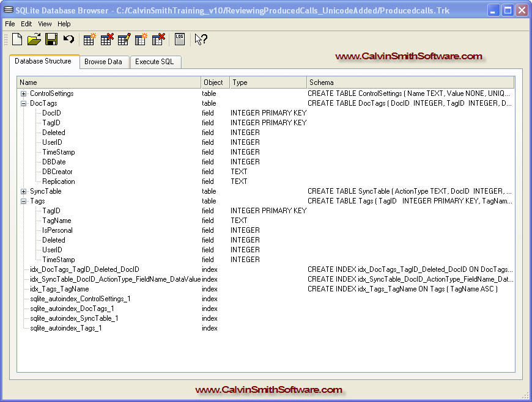532x402 pixels.
Task: Open the Execute SQL tab
Action: (155, 62)
